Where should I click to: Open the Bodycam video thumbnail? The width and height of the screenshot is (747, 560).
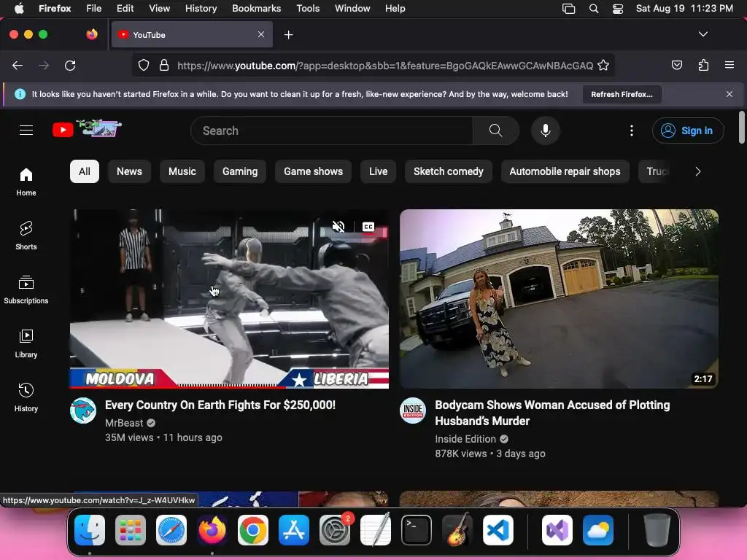559,298
